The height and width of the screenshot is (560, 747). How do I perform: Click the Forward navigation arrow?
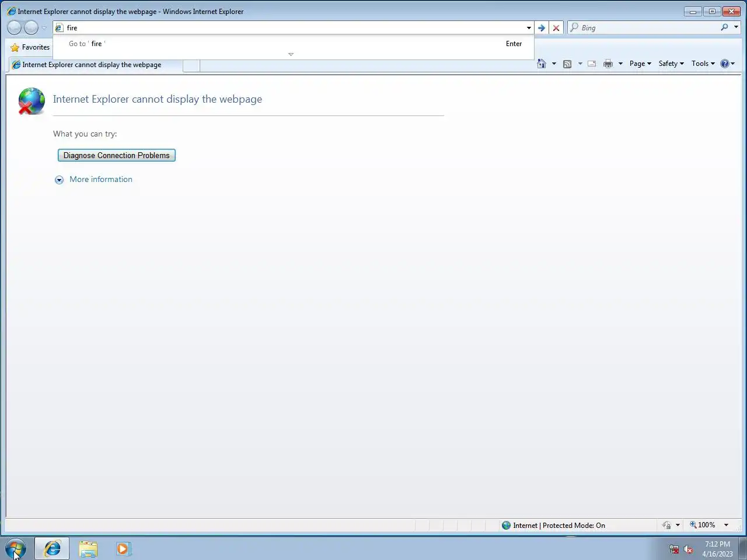[31, 27]
